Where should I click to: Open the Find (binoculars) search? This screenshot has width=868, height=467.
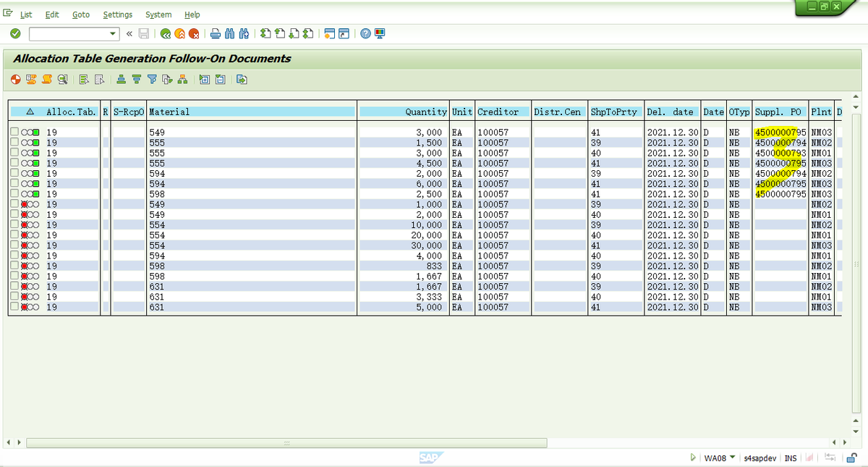pyautogui.click(x=231, y=33)
